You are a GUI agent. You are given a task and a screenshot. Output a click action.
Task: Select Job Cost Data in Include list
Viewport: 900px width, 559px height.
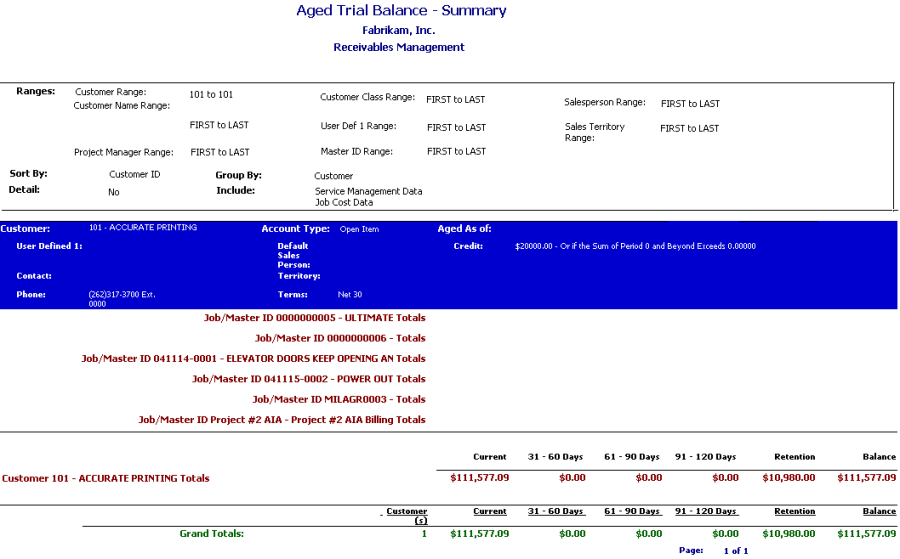343,202
